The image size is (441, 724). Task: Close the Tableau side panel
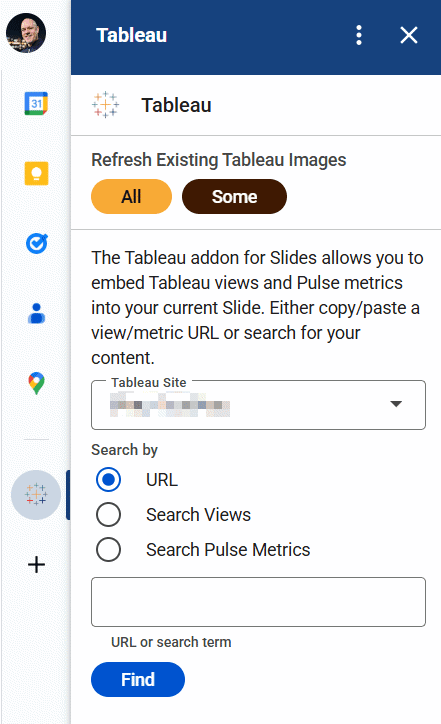pos(409,35)
